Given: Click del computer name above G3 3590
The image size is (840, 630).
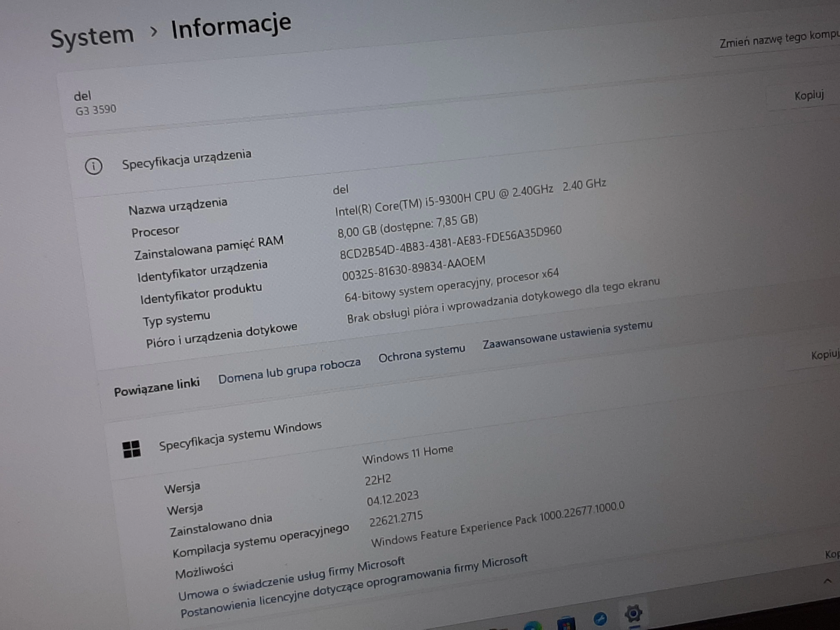Looking at the screenshot, I should point(82,96).
